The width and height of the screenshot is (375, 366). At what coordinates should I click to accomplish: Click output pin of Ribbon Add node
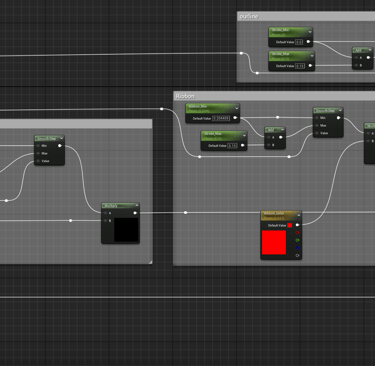coord(281,137)
